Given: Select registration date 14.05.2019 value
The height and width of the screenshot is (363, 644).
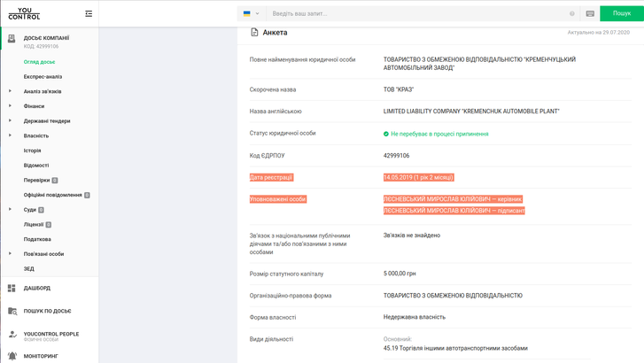Looking at the screenshot, I should tap(418, 177).
